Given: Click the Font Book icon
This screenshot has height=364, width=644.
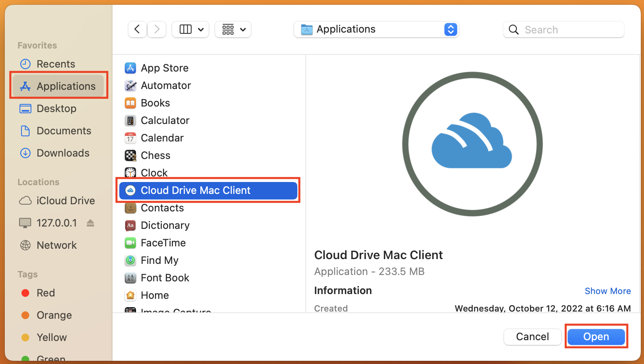Looking at the screenshot, I should click(x=130, y=278).
